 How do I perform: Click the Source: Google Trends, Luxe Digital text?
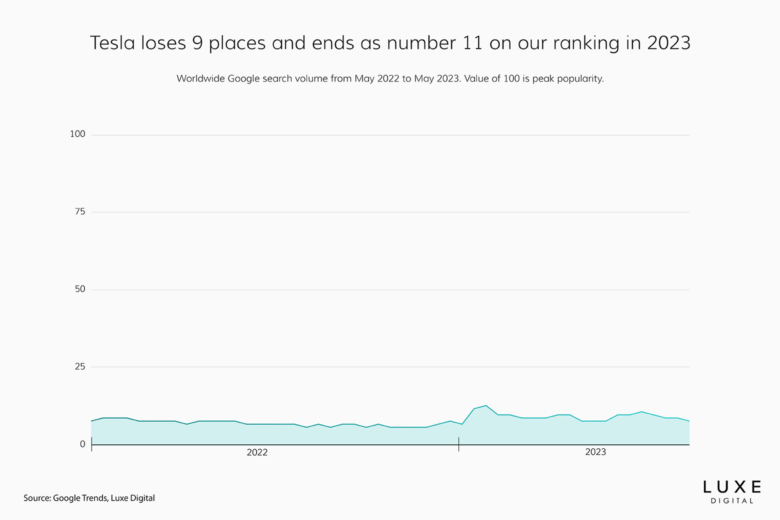(89, 498)
